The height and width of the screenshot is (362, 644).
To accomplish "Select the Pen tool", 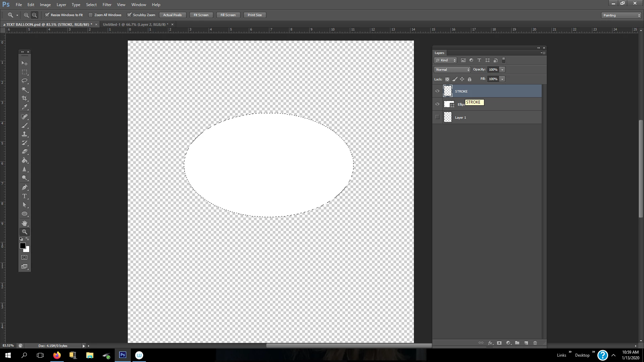I will point(24,187).
